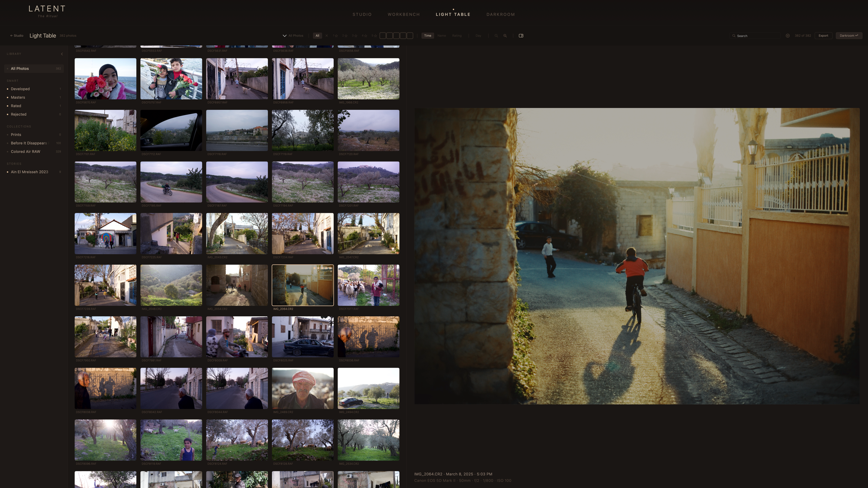Select thumbnail IMG_2064.CR2 in the grid
The width and height of the screenshot is (868, 488).
click(303, 285)
